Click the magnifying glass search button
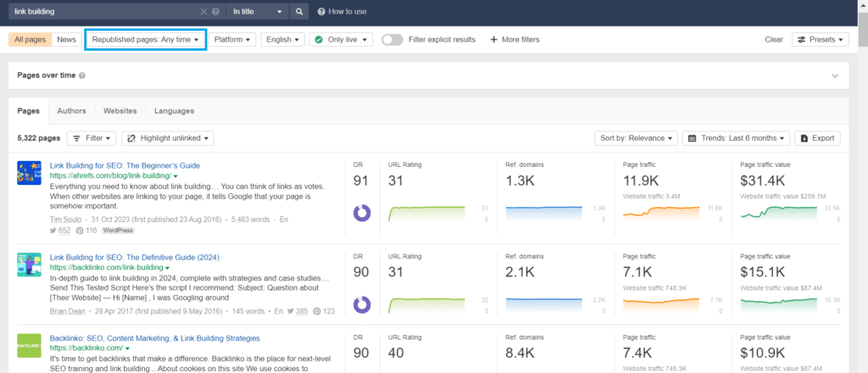 point(299,12)
